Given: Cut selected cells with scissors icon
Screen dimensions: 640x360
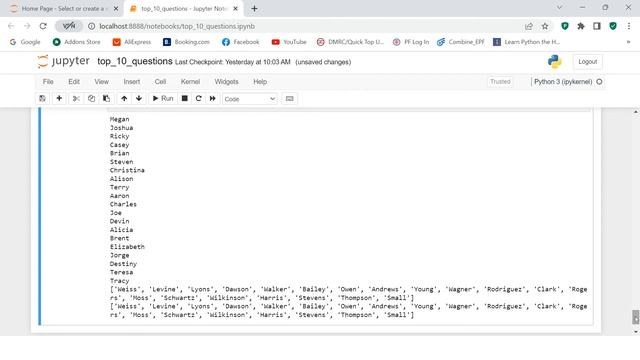Looking at the screenshot, I should coord(76,99).
